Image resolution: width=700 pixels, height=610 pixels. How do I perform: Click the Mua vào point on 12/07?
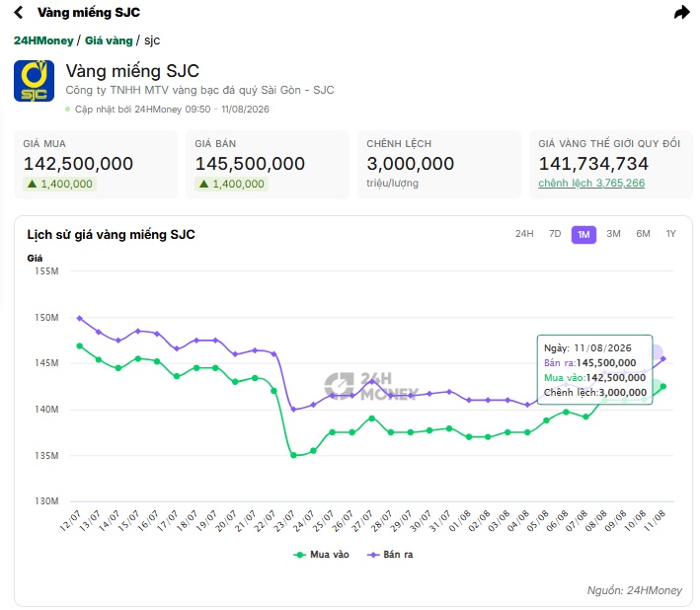79,345
